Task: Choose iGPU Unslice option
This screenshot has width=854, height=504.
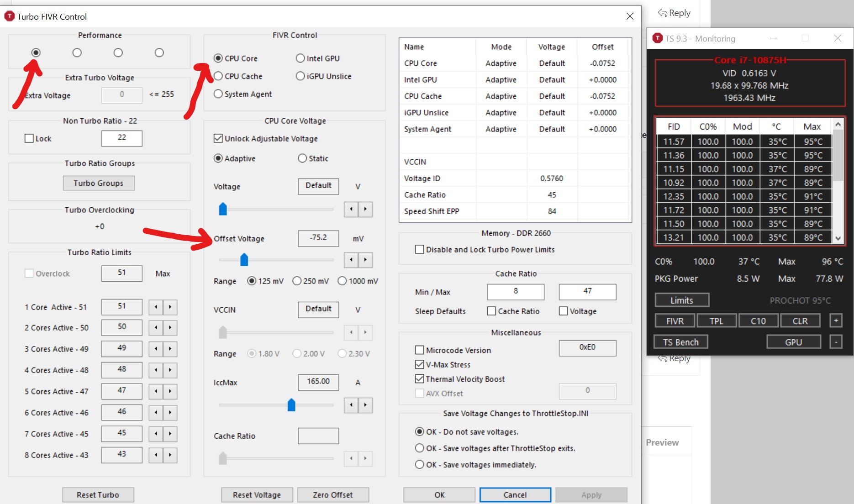Action: (324, 76)
